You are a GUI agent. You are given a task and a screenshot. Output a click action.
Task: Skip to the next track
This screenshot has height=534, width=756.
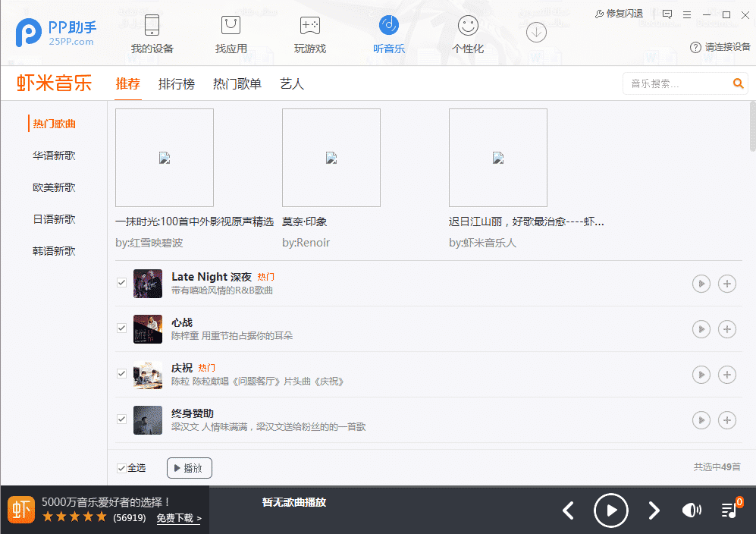point(654,510)
